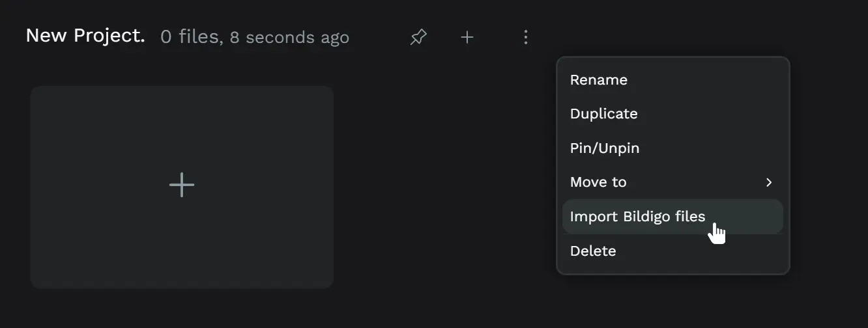This screenshot has width=868, height=328.
Task: Choose Duplicate from the context menu
Action: [603, 114]
